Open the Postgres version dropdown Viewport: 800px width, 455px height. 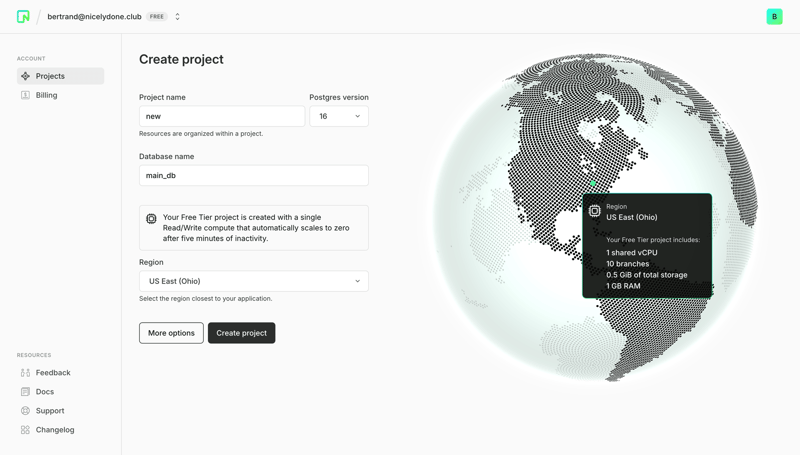339,116
